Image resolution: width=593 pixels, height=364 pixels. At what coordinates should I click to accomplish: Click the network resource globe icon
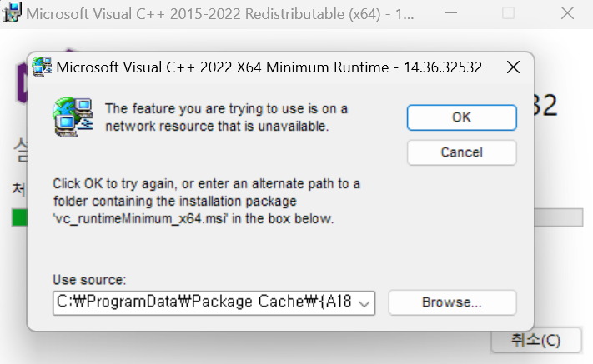coord(72,117)
